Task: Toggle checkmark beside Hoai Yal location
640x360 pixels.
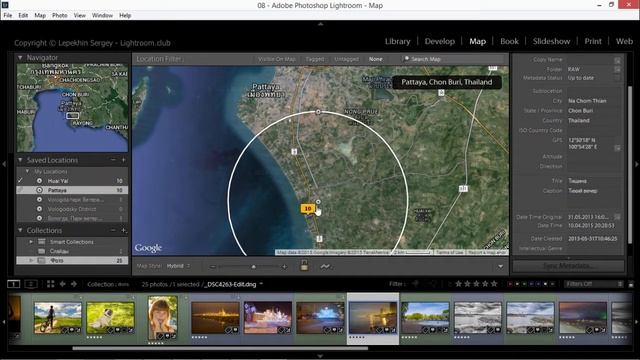Action: [20, 180]
